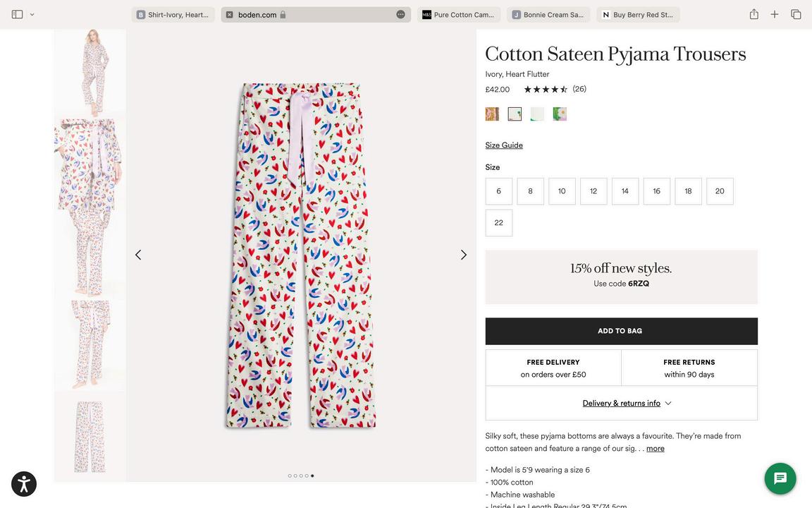Expand product description with more link
Screen dimensions: 812x508
click(655, 449)
